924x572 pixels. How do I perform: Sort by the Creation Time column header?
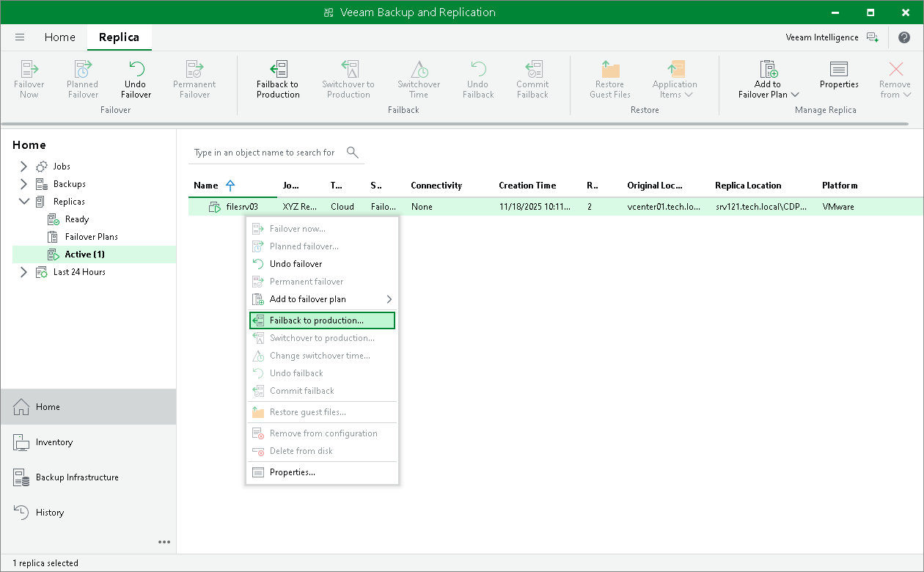(527, 186)
